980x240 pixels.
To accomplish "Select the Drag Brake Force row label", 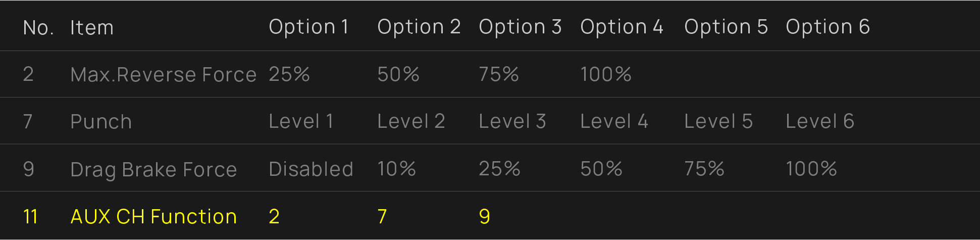I will click(153, 169).
